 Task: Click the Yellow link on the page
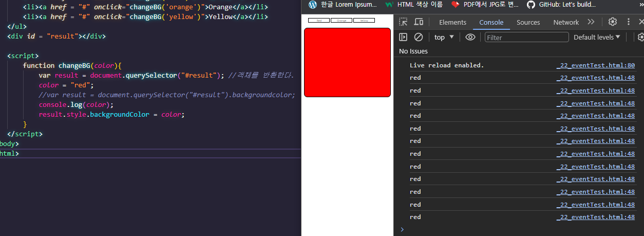click(364, 21)
